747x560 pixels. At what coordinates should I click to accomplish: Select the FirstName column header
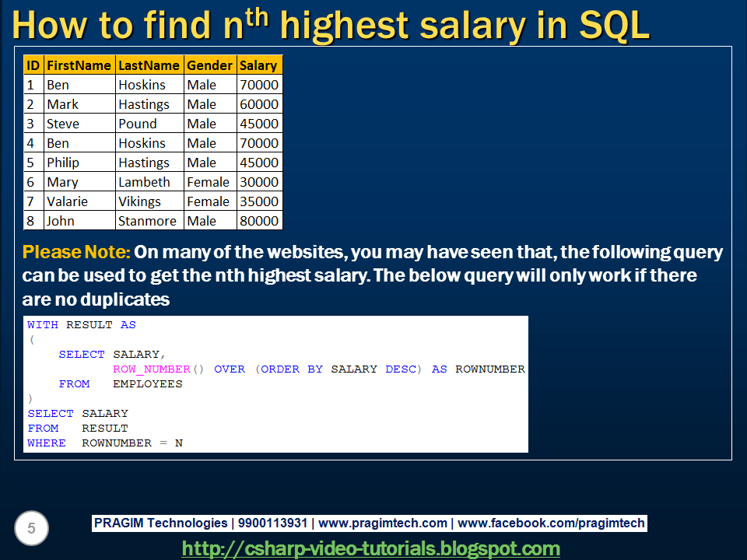79,65
